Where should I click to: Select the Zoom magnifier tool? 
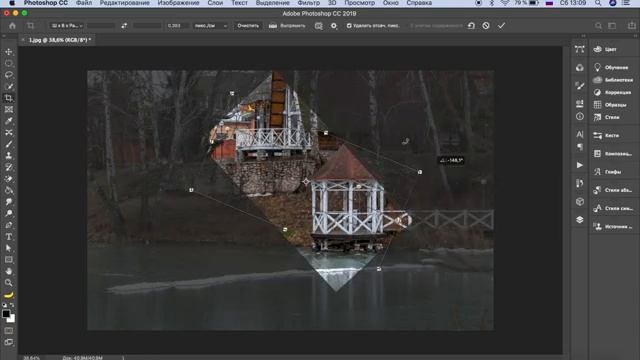[x=9, y=282]
